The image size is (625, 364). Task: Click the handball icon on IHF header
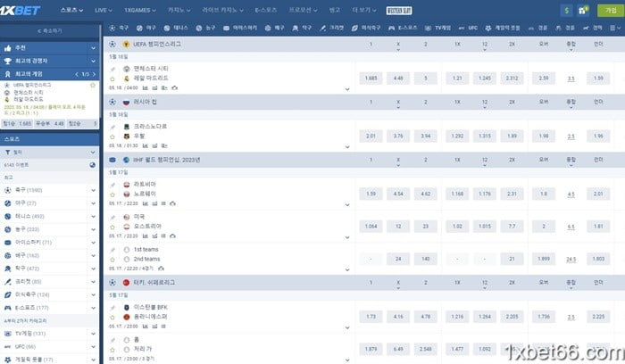coord(112,160)
